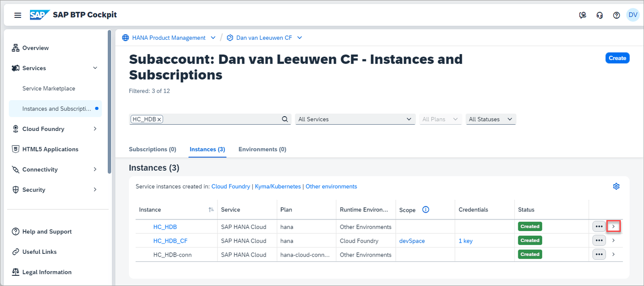Open the DV user avatar menu
This screenshot has width=644, height=286.
[x=633, y=15]
